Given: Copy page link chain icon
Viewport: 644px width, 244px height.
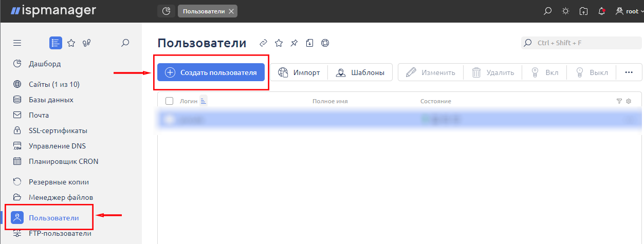Looking at the screenshot, I should [x=263, y=43].
